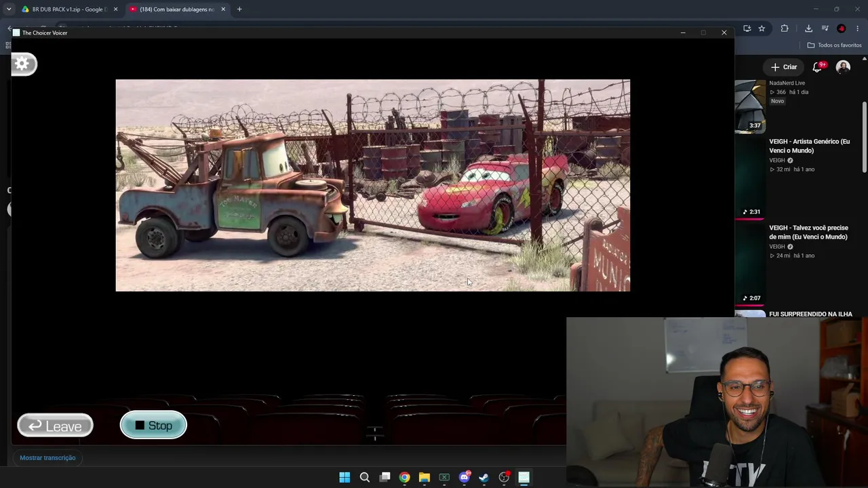This screenshot has width=868, height=488.
Task: Open 'VEIGH - Talvez você precise de mim' video
Action: click(808, 232)
